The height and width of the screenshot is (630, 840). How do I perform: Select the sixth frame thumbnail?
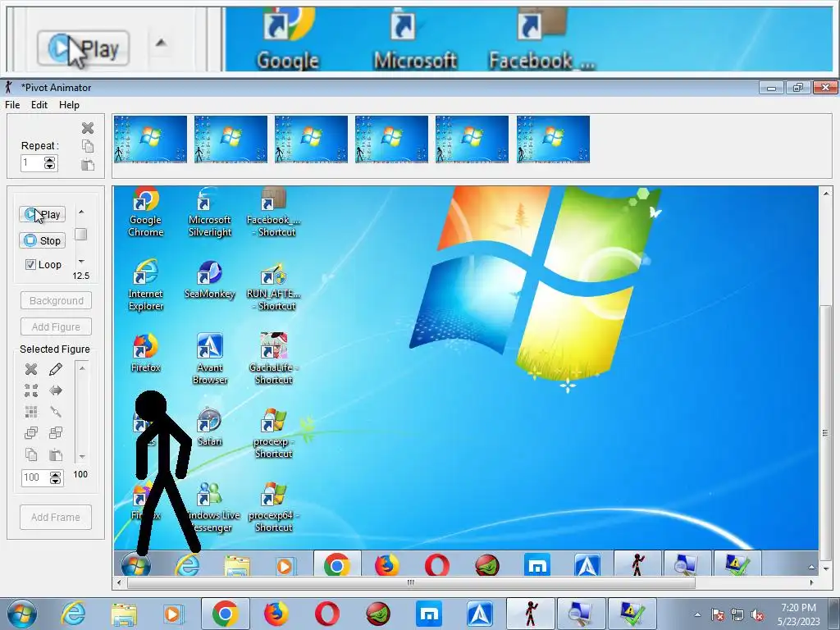(x=554, y=139)
